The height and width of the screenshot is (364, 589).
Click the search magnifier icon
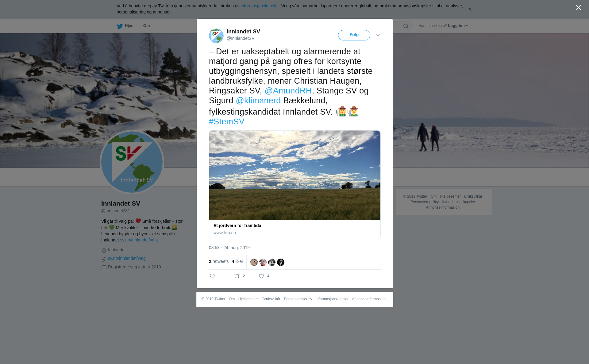[406, 26]
